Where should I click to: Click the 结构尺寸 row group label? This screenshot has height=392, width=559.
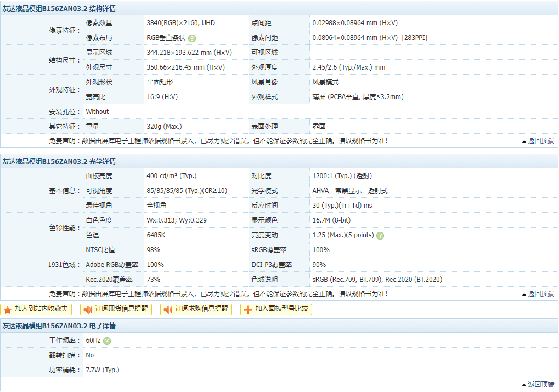pos(65,60)
